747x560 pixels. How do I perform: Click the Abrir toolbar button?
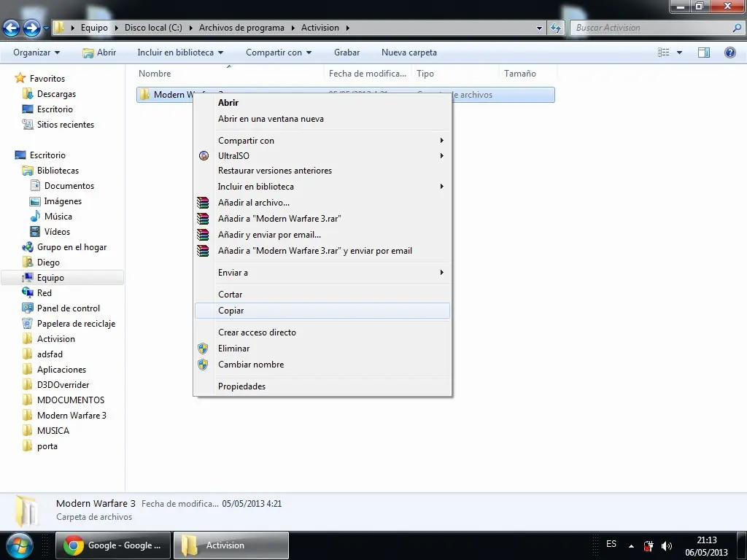[x=99, y=52]
